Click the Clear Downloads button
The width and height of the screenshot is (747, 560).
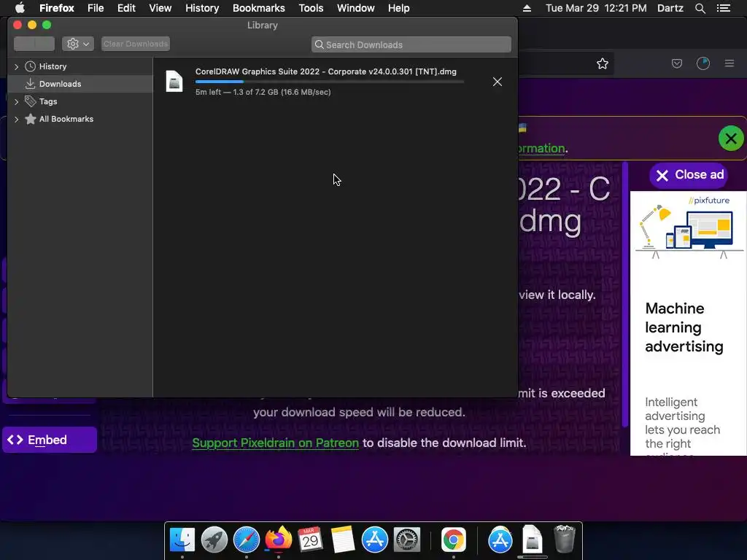point(136,44)
